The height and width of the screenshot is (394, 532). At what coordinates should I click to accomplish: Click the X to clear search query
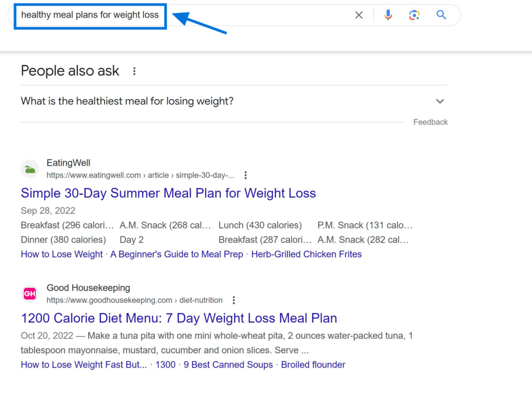click(x=358, y=15)
